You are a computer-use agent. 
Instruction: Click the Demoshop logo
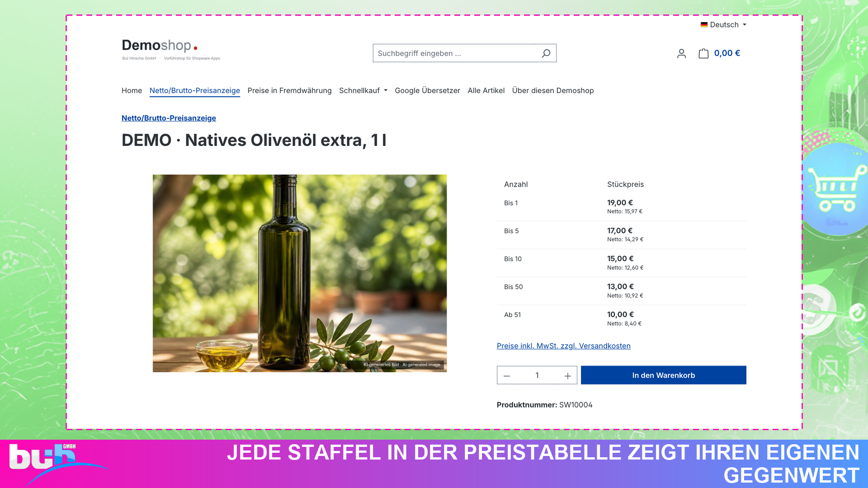[x=171, y=49]
